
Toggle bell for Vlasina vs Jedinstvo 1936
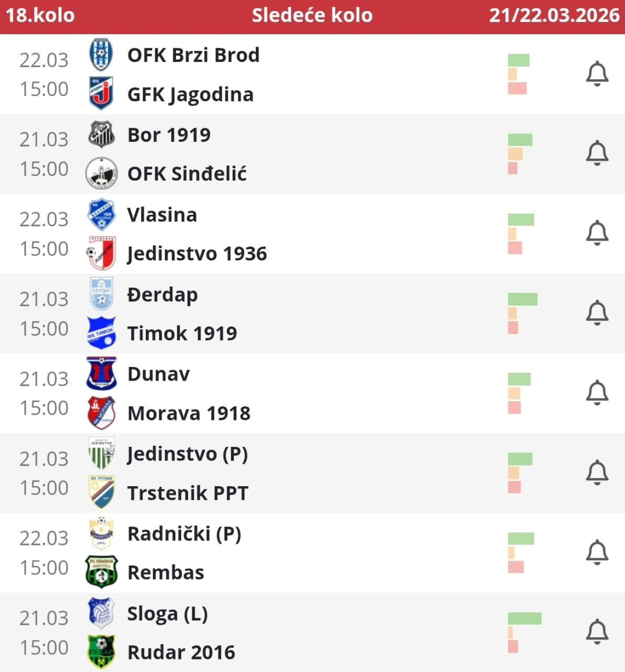[597, 233]
